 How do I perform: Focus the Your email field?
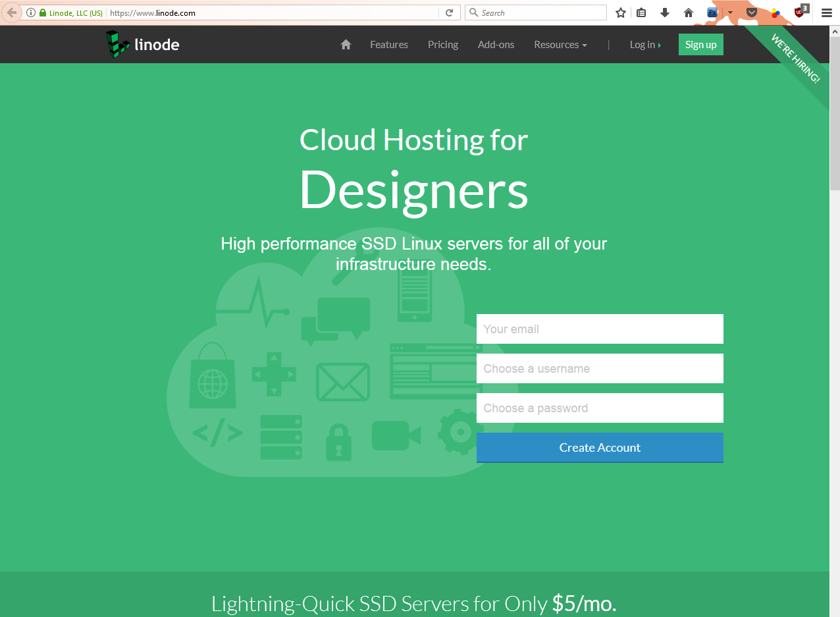(x=600, y=329)
